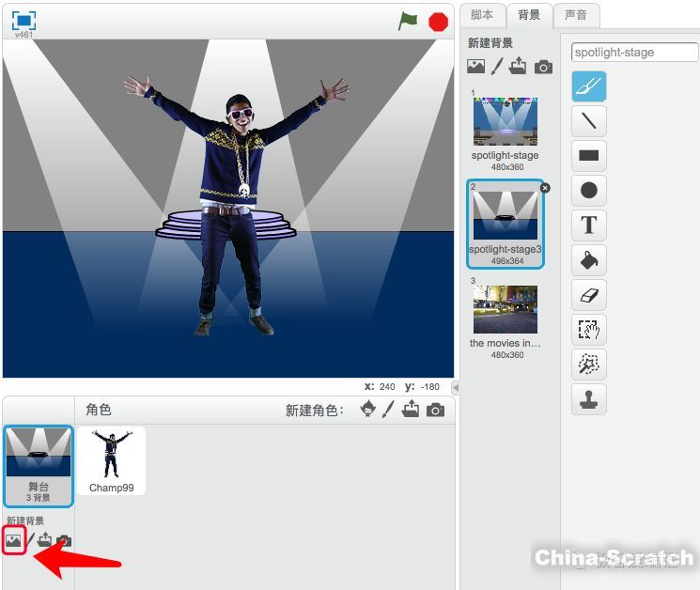Select the Line drawing tool
The image size is (700, 590).
[x=588, y=121]
